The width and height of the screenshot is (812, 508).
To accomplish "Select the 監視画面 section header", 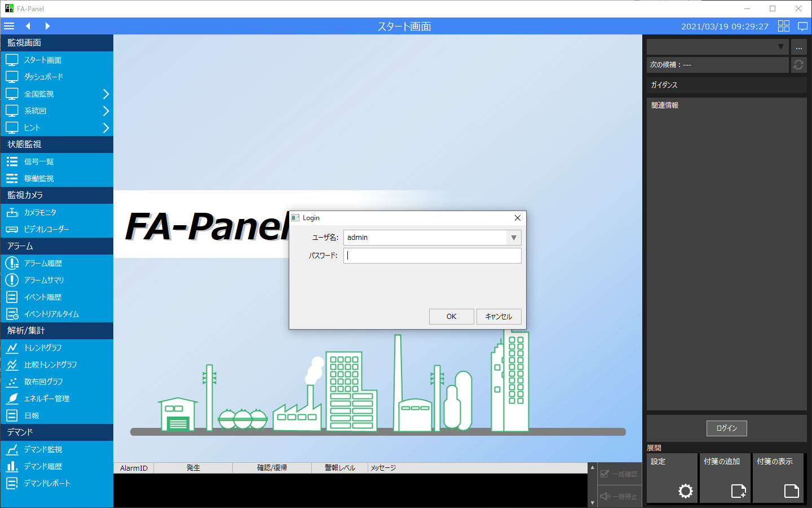I will [57, 43].
